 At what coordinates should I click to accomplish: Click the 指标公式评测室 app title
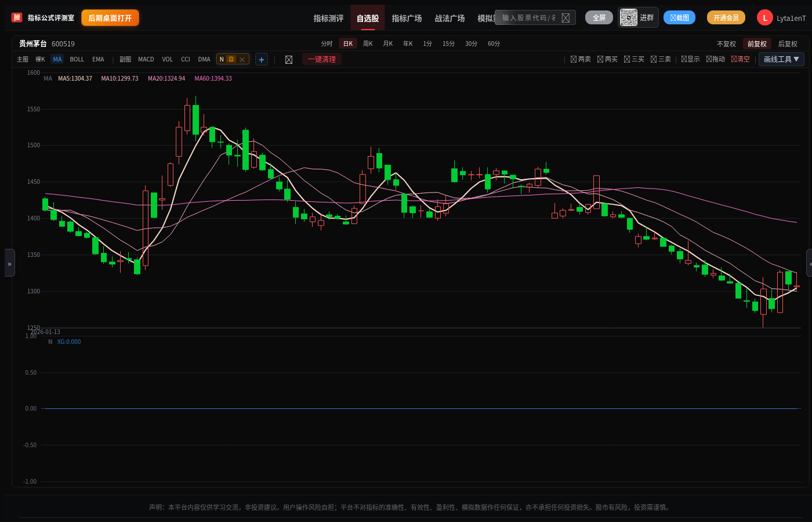coord(51,18)
